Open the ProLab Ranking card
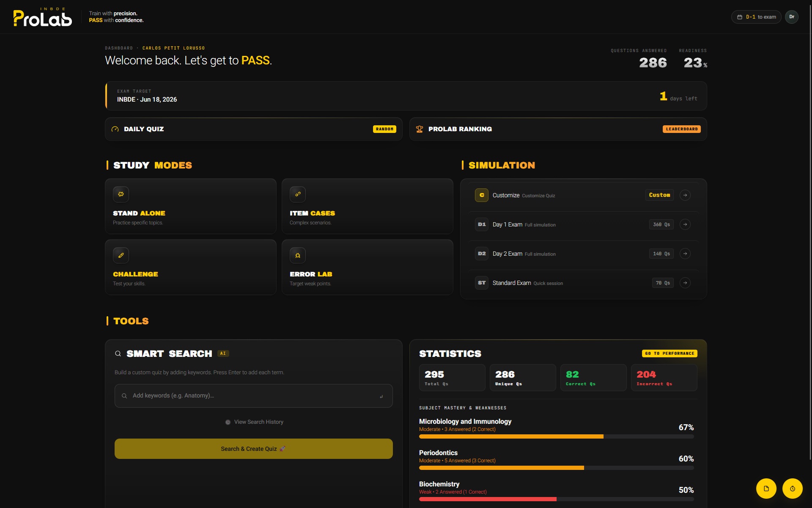This screenshot has height=508, width=812. pos(558,129)
